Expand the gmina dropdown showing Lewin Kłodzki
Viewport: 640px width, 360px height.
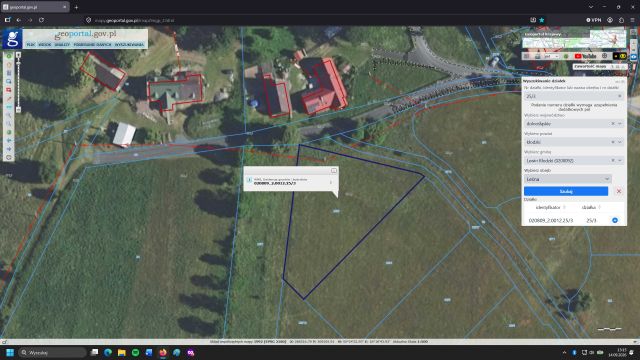click(x=620, y=160)
